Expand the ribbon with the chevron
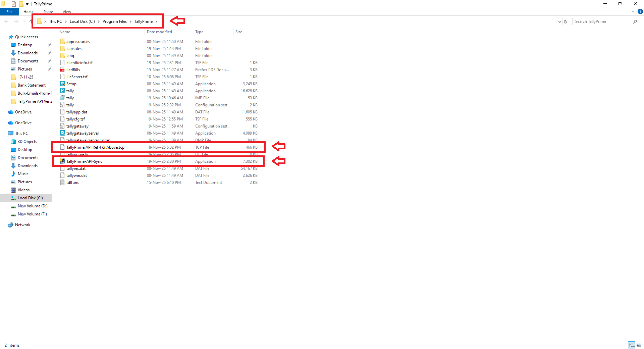Screen dimensions: 644x349 coord(633,12)
